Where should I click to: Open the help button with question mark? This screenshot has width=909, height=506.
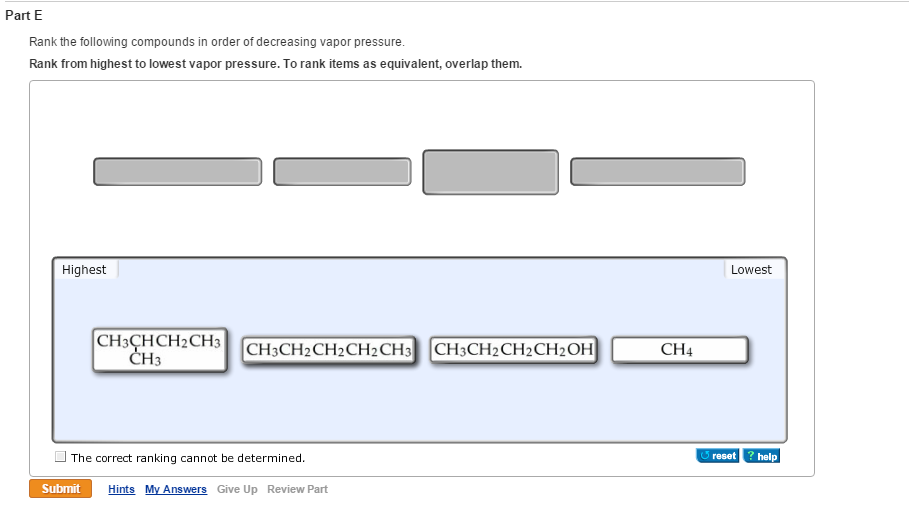coord(761,456)
